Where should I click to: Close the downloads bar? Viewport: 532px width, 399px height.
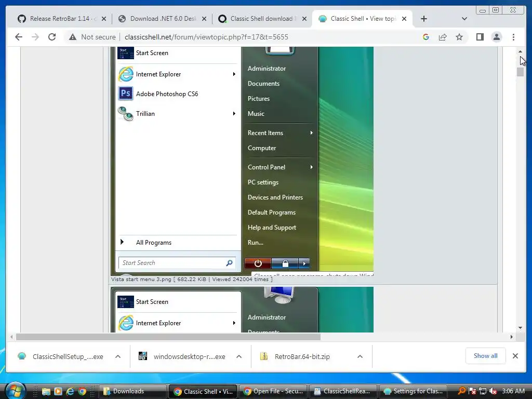point(515,356)
